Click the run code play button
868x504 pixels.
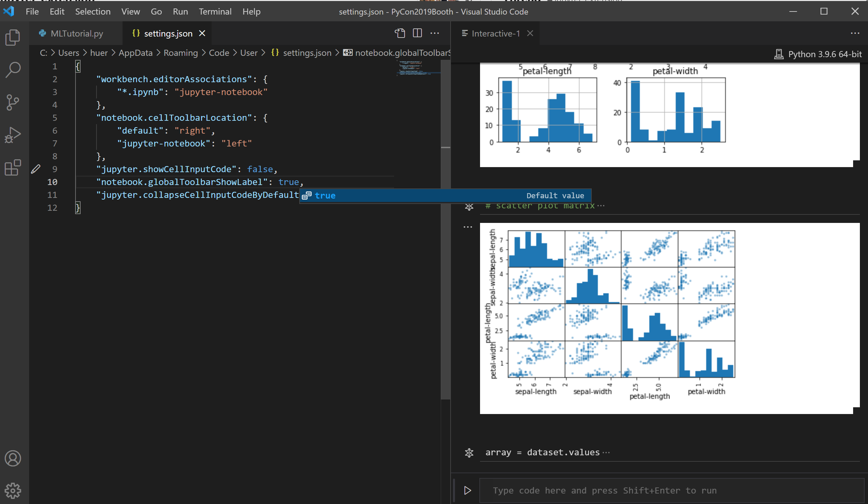[468, 490]
